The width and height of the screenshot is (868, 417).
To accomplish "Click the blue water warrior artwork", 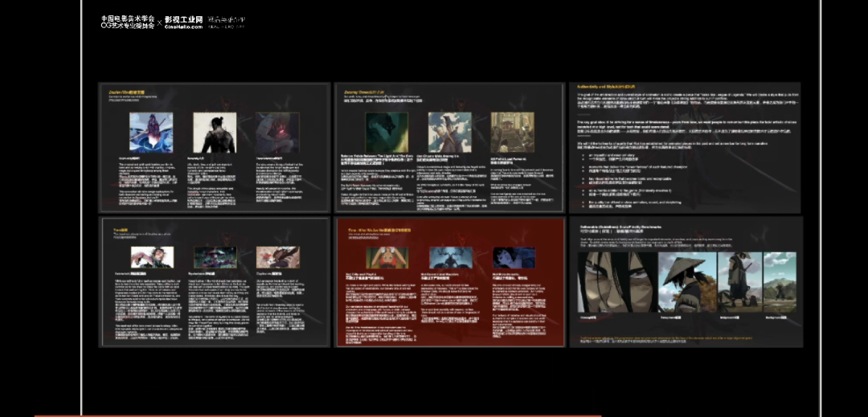I will point(151,132).
